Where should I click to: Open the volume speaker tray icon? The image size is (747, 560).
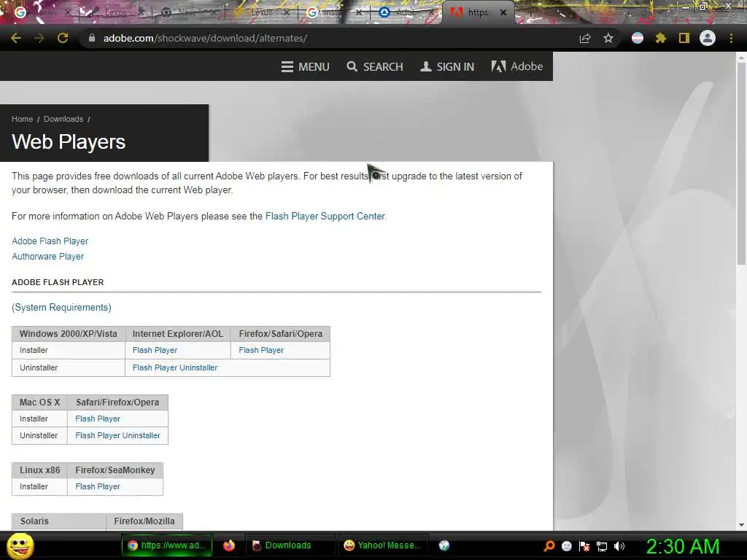pos(619,545)
